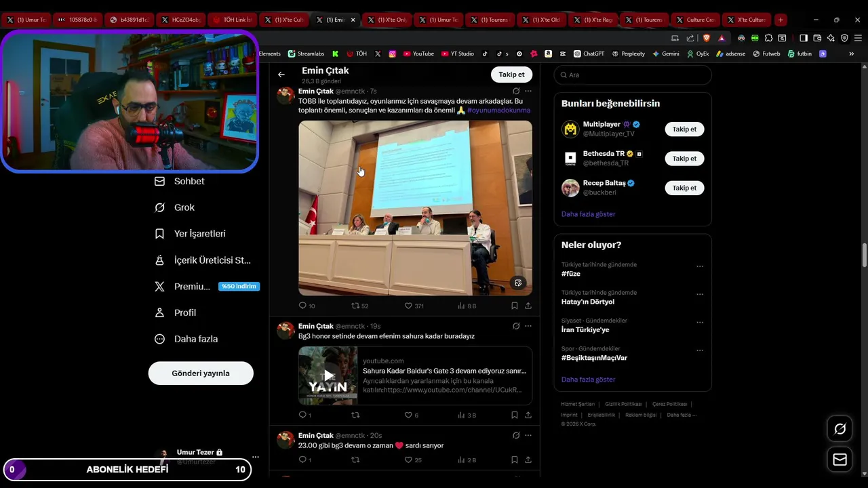The width and height of the screenshot is (868, 488).
Task: Open Sohbet messages in sidebar
Action: tap(179, 181)
